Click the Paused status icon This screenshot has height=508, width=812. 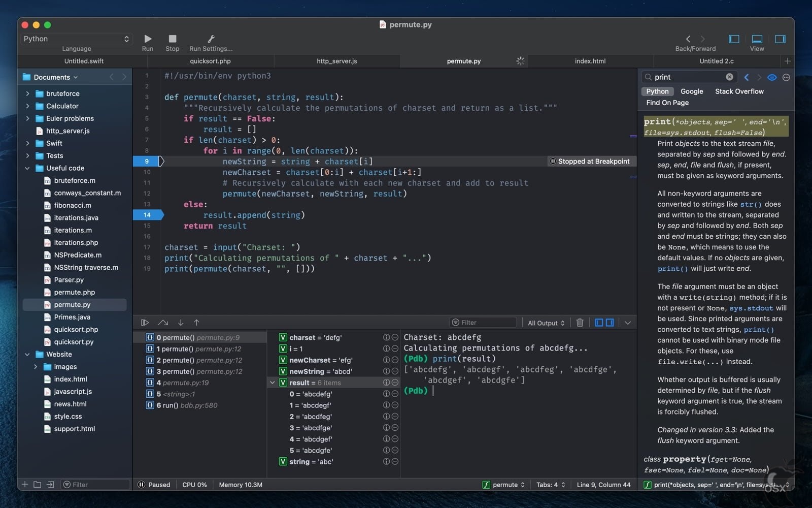point(142,485)
